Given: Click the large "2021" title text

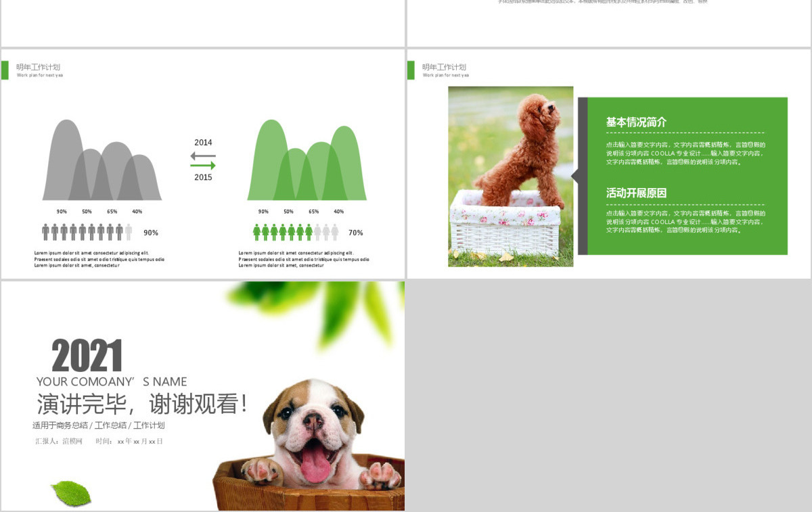Looking at the screenshot, I should point(87,356).
